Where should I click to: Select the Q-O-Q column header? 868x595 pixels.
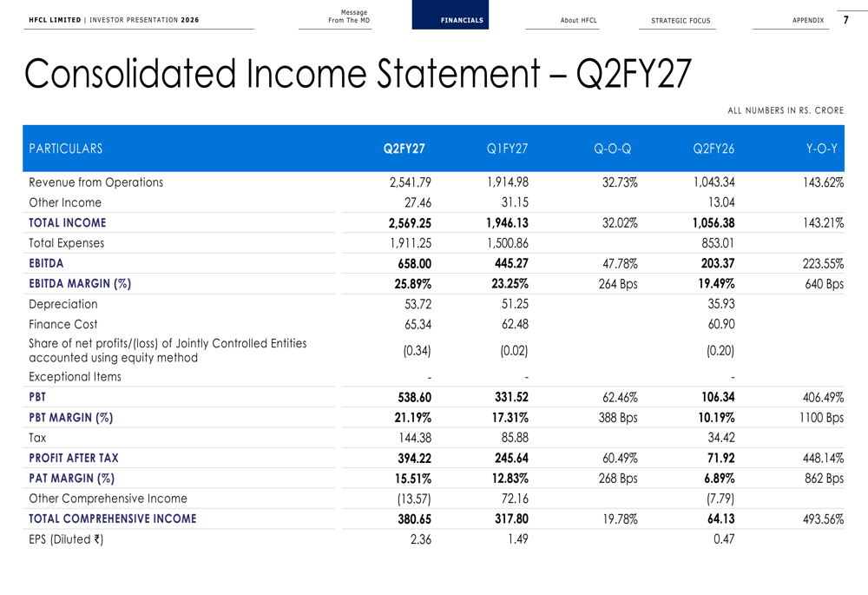612,149
